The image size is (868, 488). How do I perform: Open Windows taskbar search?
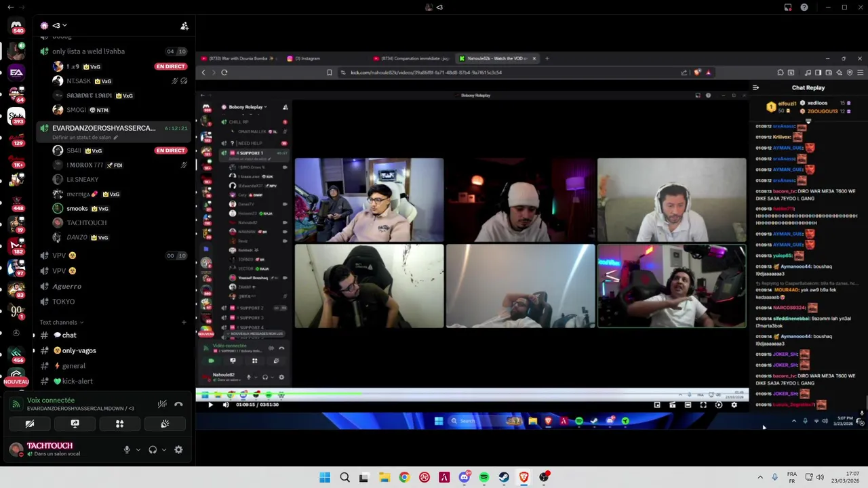[x=344, y=477]
